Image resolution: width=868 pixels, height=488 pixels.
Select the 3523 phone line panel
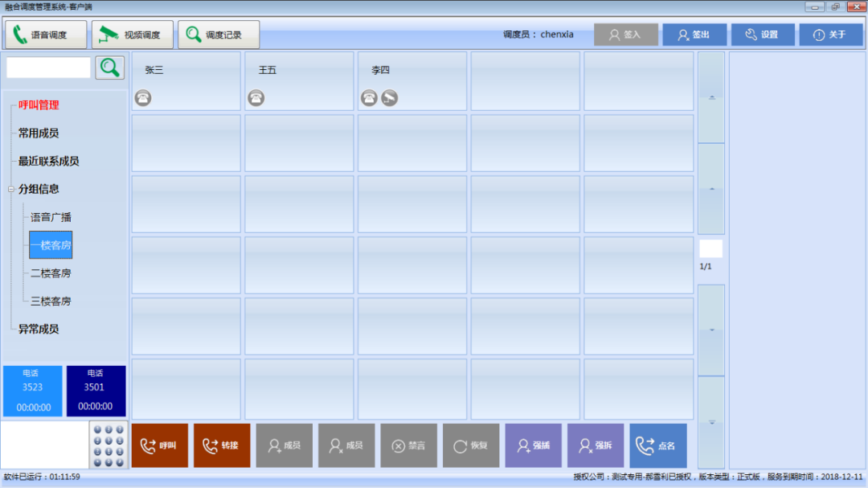click(33, 391)
